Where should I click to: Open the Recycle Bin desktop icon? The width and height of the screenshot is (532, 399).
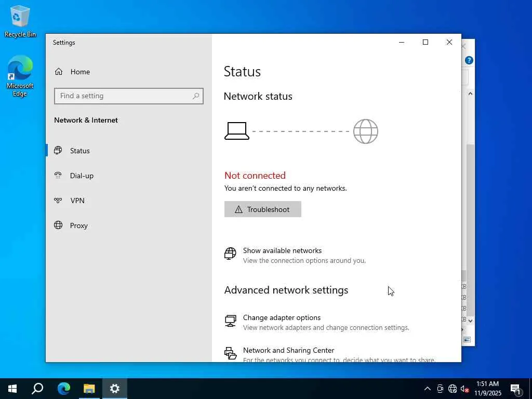pyautogui.click(x=20, y=21)
